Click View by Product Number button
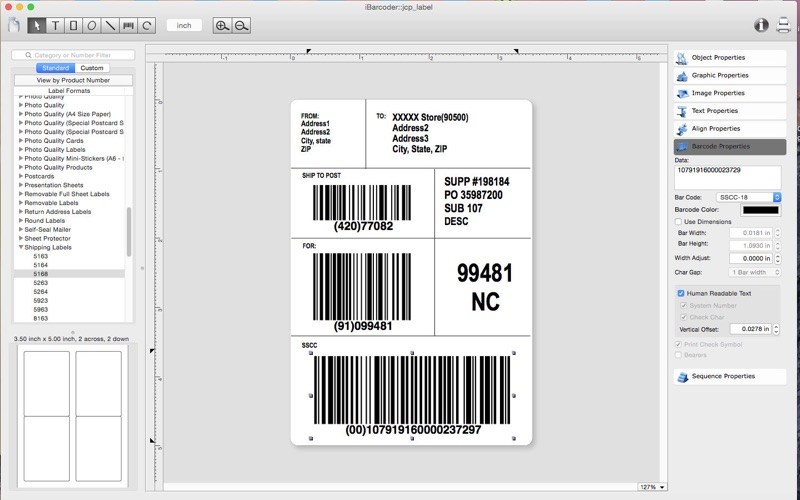 click(73, 80)
